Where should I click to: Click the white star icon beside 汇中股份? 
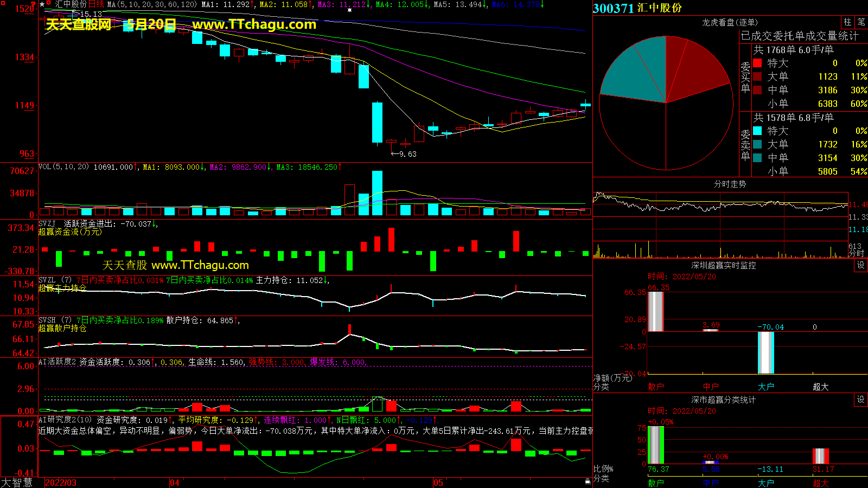[x=42, y=4]
